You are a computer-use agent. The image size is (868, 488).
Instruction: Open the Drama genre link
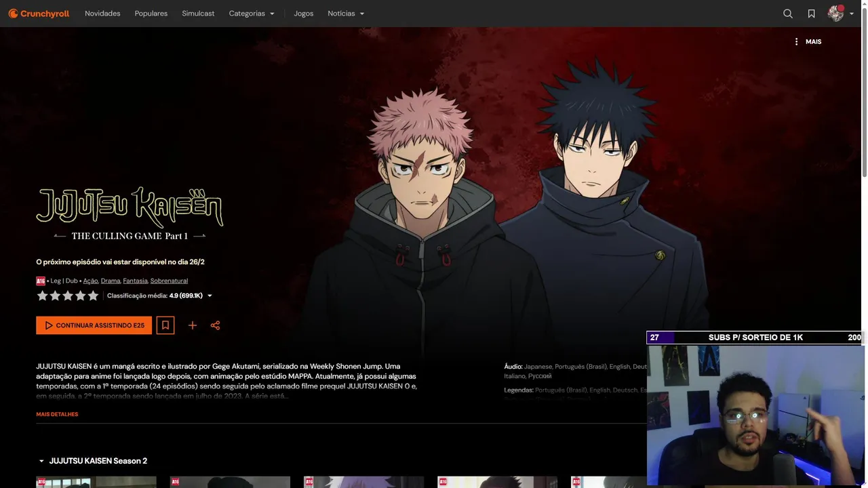coord(111,281)
